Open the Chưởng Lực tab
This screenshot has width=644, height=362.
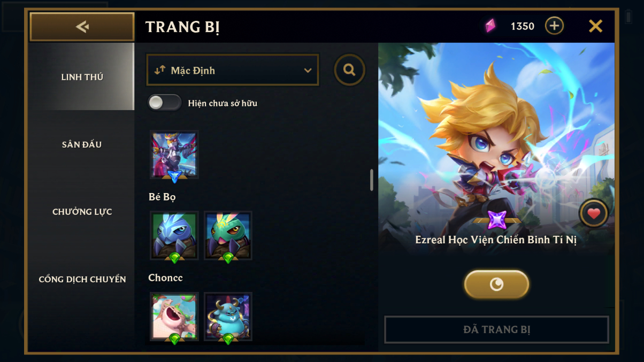(82, 212)
